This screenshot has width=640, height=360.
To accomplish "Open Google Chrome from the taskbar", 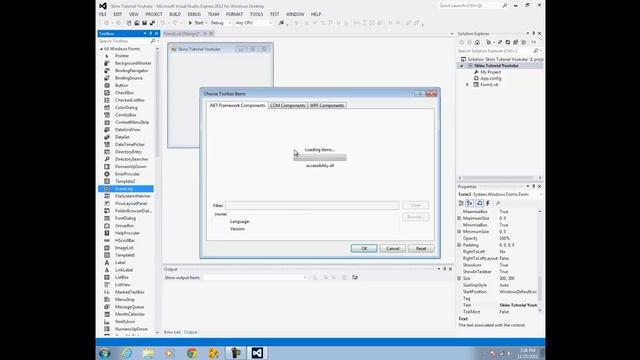I will coord(192,353).
